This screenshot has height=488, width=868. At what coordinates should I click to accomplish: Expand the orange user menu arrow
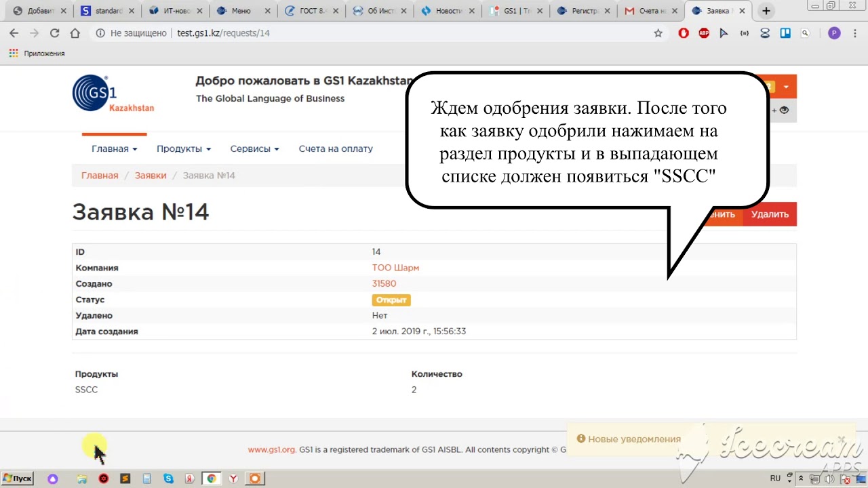[786, 87]
